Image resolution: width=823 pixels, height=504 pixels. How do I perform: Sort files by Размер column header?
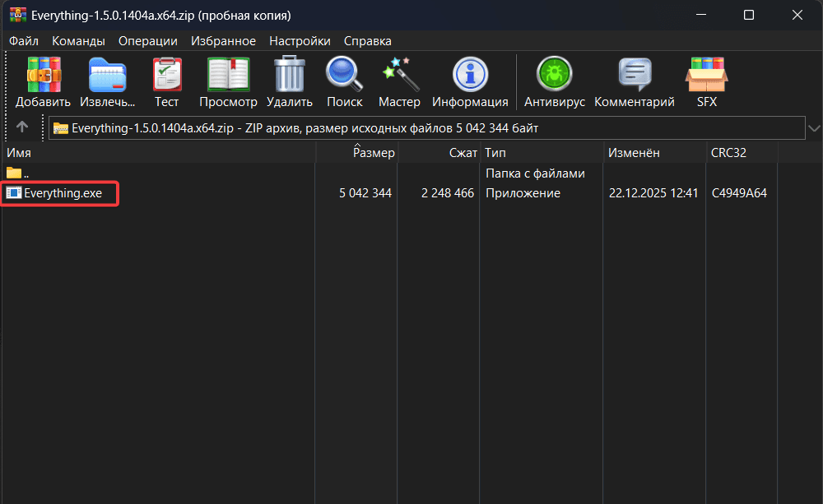pyautogui.click(x=374, y=153)
